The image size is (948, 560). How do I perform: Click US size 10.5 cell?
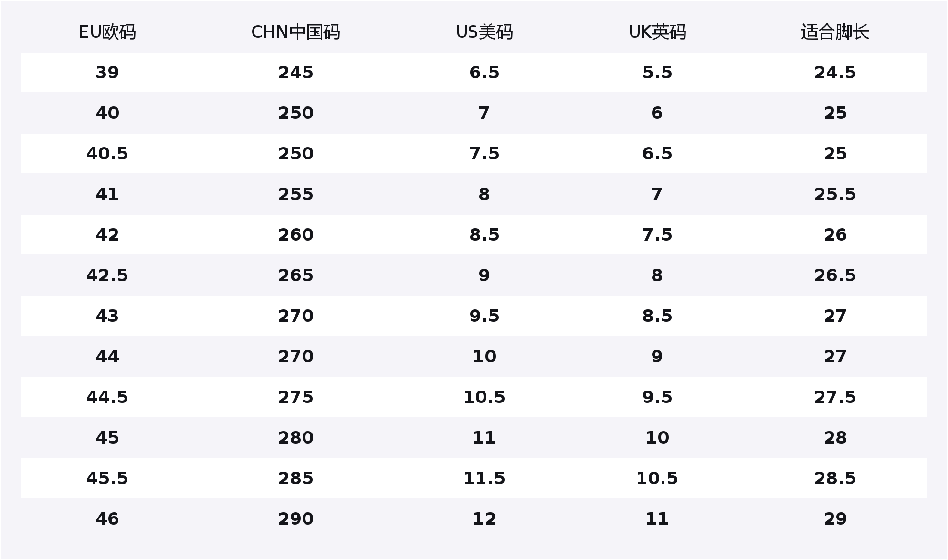(x=484, y=397)
